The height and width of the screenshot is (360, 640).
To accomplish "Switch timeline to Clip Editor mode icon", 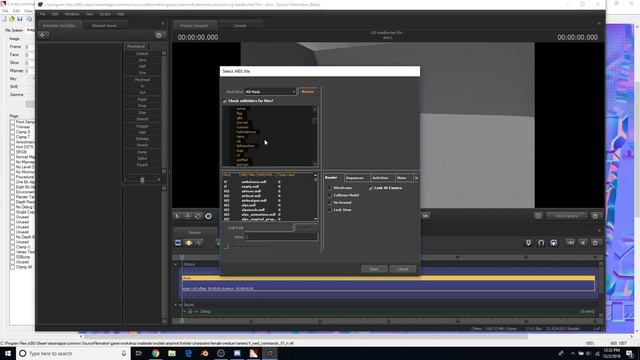I will point(178,243).
